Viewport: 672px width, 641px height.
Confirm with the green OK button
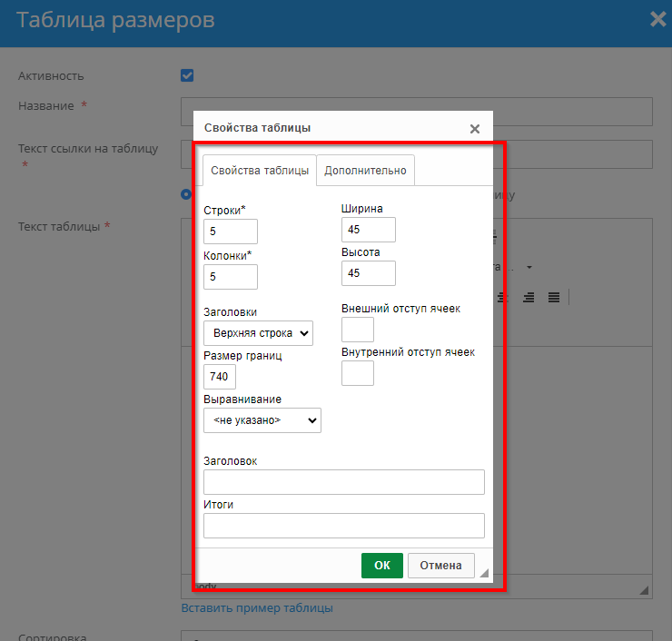(381, 566)
